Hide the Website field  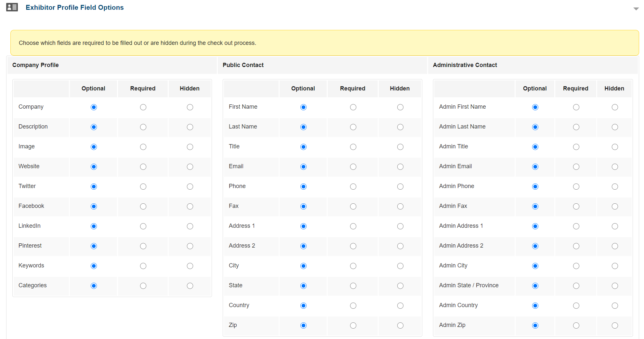[190, 167]
